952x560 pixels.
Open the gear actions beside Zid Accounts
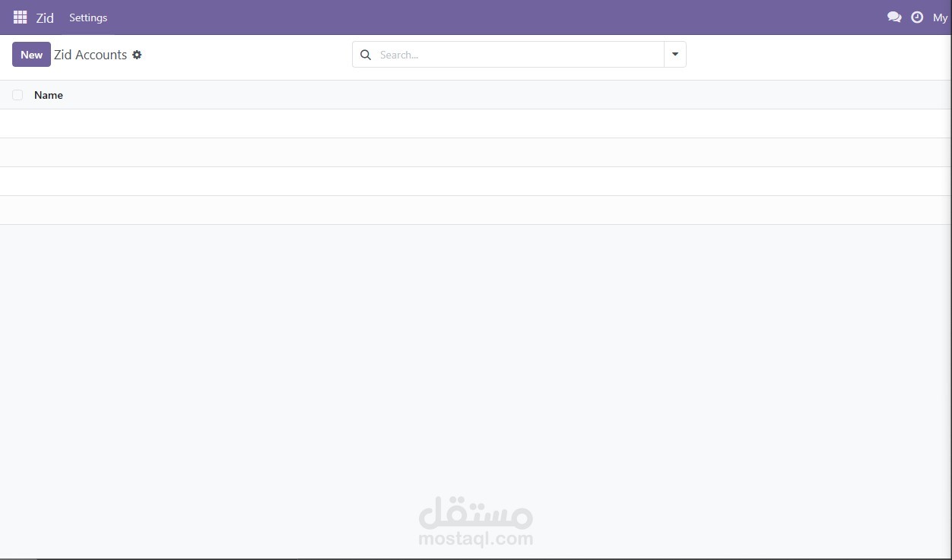pyautogui.click(x=137, y=55)
